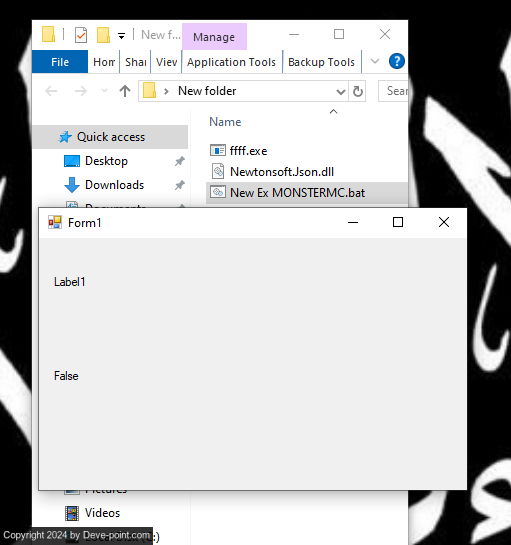Open the Customize Quick Access Toolbar dropdown
Screen dimensions: 511x545
click(121, 35)
